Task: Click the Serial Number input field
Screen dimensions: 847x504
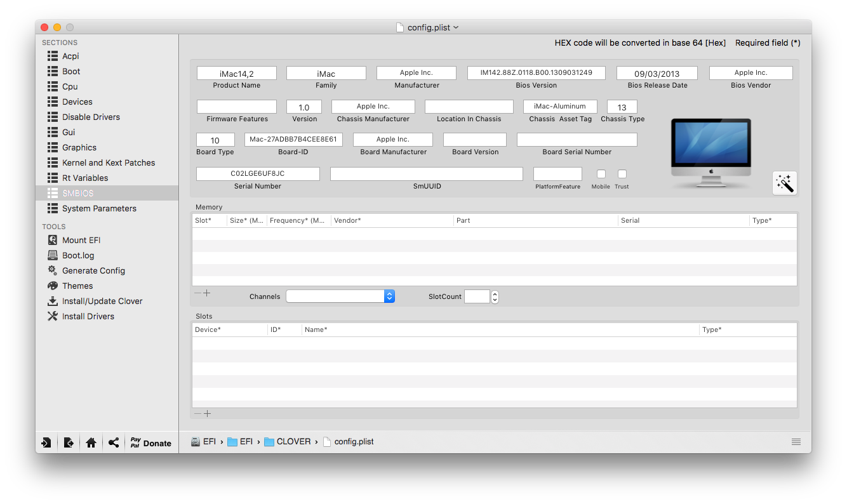Action: point(258,174)
